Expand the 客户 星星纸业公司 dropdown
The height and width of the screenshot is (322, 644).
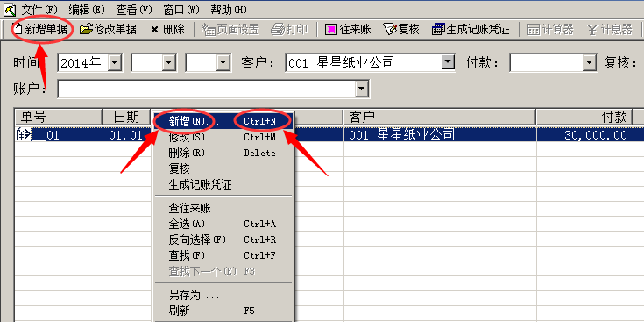[448, 63]
